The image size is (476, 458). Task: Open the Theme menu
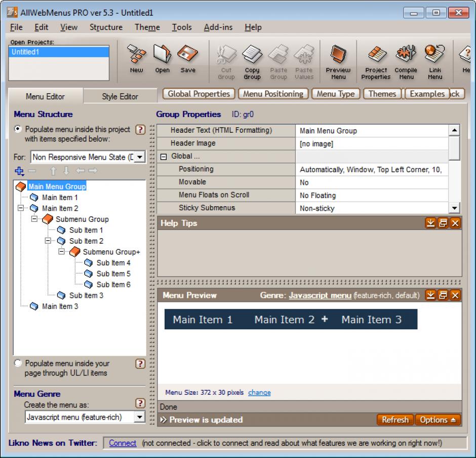(147, 27)
